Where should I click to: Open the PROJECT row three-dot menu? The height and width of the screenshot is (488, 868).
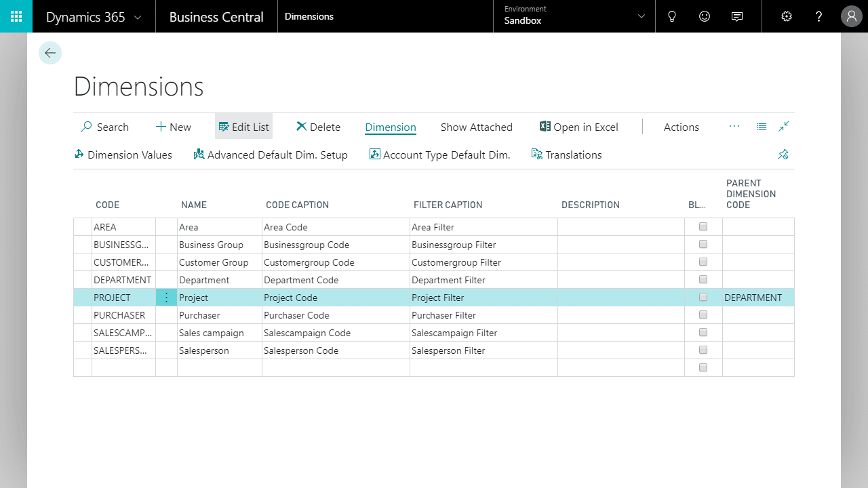[x=167, y=298]
